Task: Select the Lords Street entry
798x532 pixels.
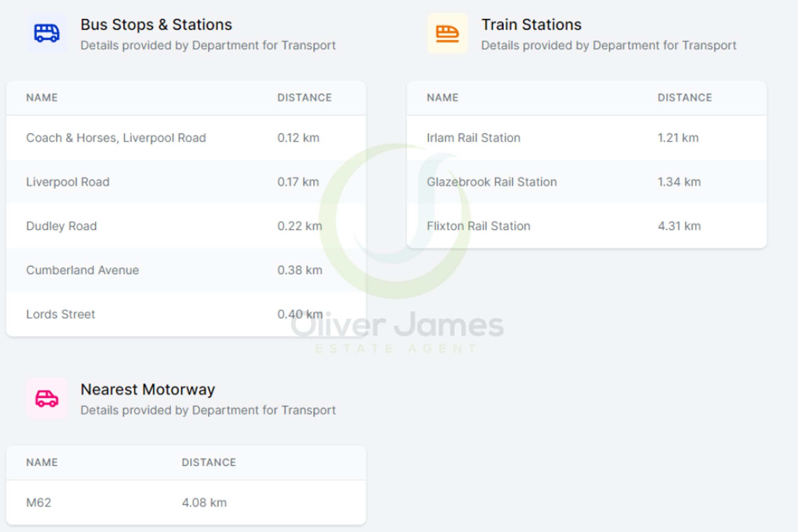Action: point(61,315)
